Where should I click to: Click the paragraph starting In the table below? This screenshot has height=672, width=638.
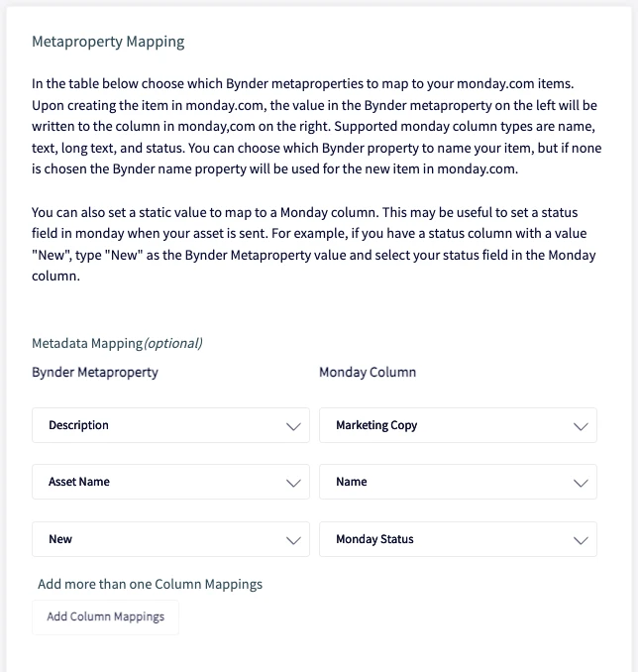click(x=317, y=127)
